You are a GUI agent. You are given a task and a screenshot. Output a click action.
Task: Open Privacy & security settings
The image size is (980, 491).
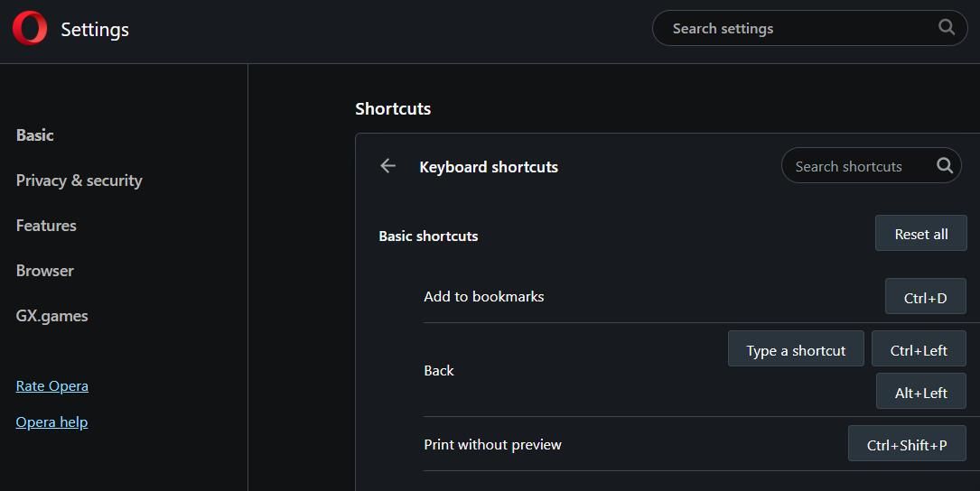pyautogui.click(x=79, y=181)
